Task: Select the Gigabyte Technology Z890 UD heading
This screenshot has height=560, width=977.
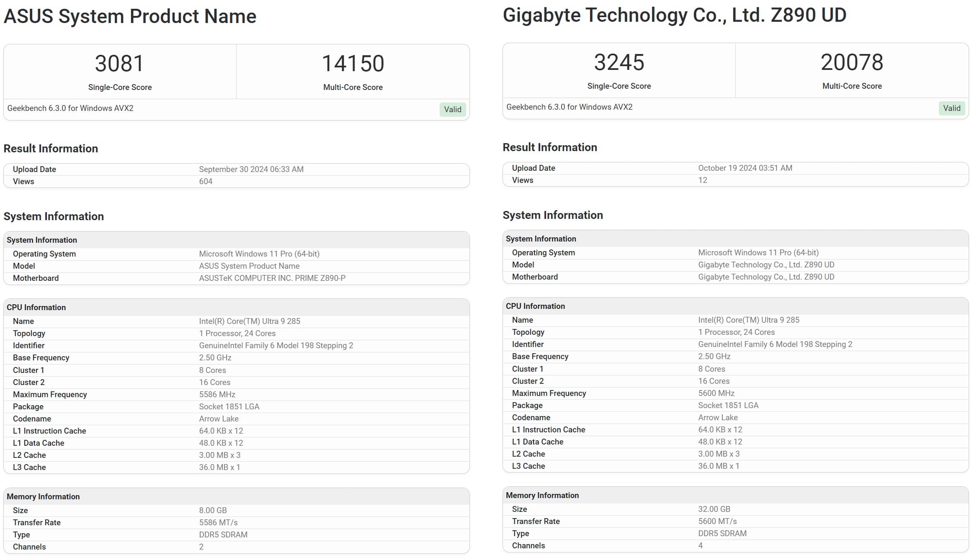Action: pyautogui.click(x=674, y=15)
